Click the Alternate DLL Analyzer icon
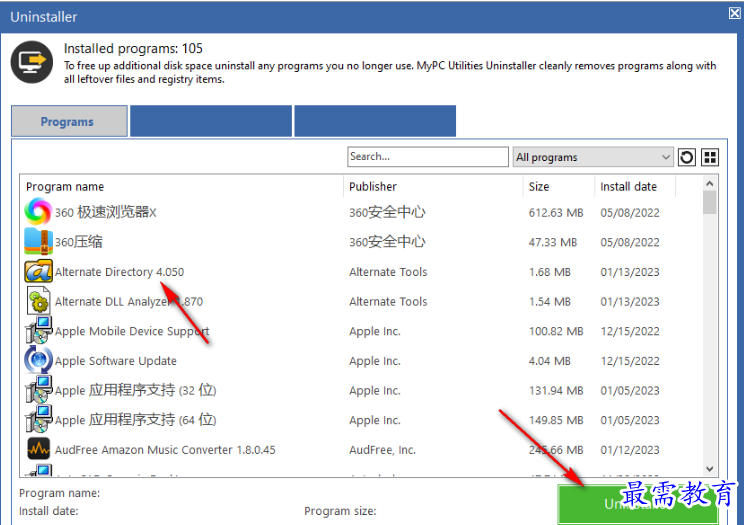The image size is (744, 525). [x=38, y=301]
